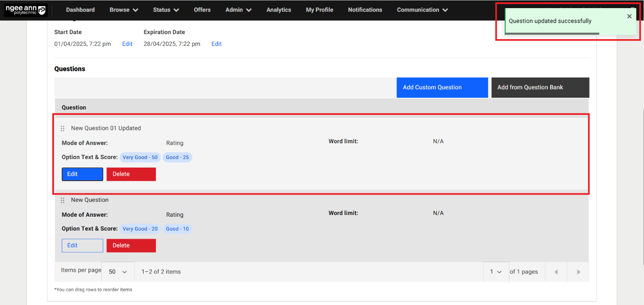Open the Notifications page
Viewport: 644px width, 305px height.
point(365,10)
